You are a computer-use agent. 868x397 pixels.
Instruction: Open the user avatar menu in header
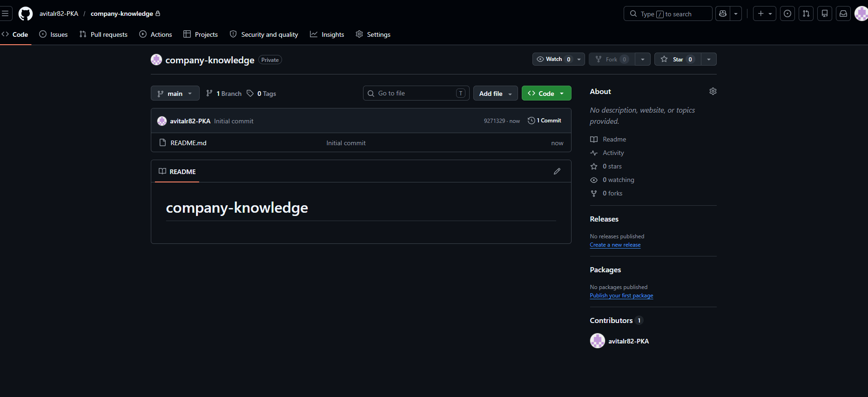[x=861, y=14]
